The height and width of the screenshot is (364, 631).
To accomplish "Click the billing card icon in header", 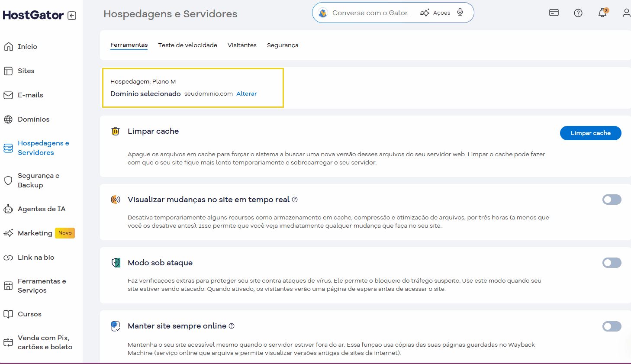I will (x=554, y=13).
